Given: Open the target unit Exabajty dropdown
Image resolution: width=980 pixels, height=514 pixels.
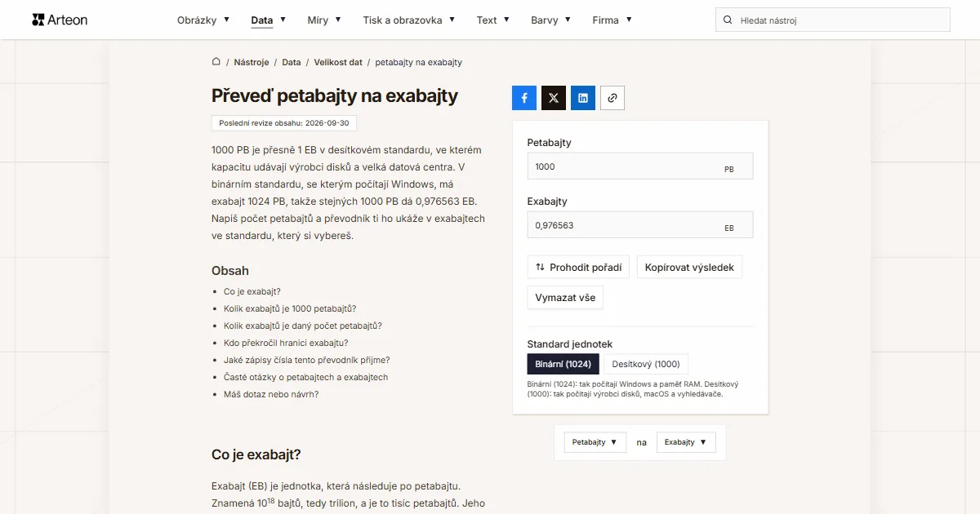Looking at the screenshot, I should pyautogui.click(x=686, y=442).
